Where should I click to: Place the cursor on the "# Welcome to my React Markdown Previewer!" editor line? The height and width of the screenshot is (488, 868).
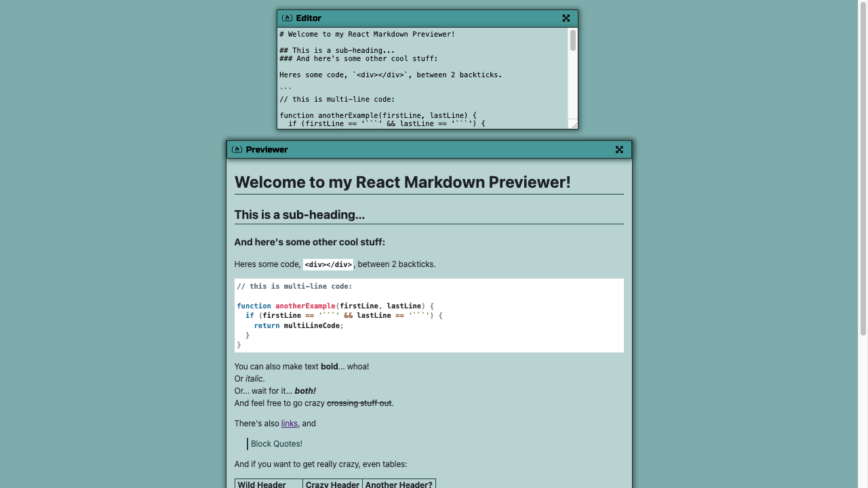click(x=367, y=34)
